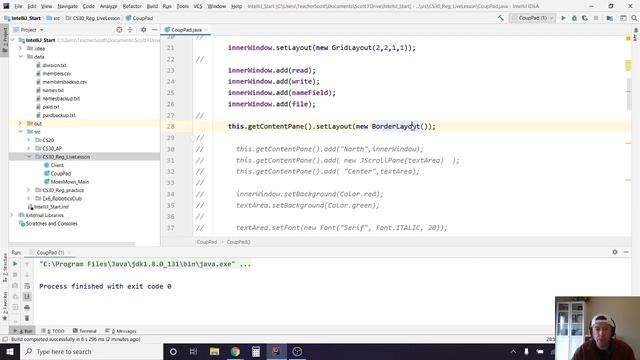The width and height of the screenshot is (640, 360).
Task: Click the Print icon in Run panel
Action: (27, 307)
